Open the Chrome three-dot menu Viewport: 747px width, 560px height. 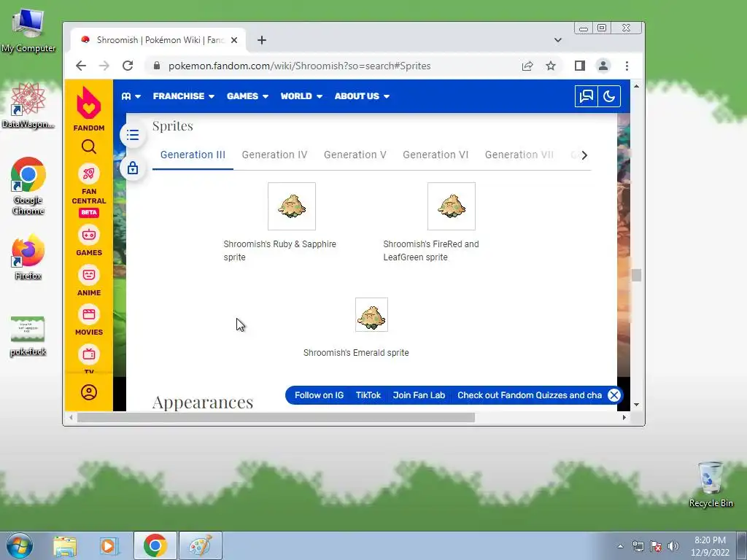627,66
